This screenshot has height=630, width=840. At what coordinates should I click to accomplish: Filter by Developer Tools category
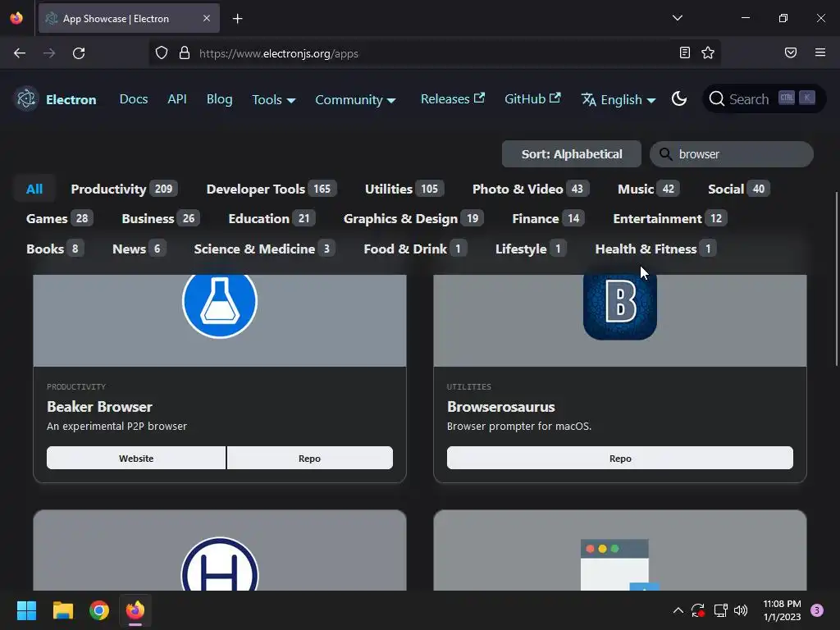(x=271, y=189)
